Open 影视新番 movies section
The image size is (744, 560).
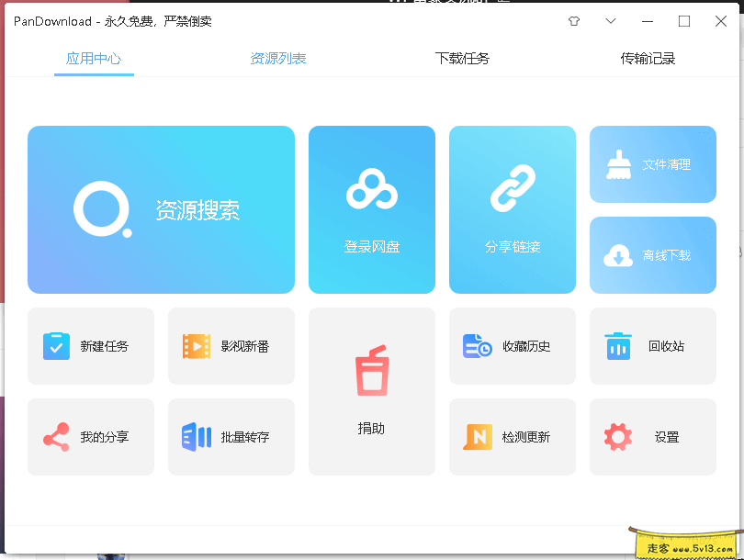coord(231,346)
